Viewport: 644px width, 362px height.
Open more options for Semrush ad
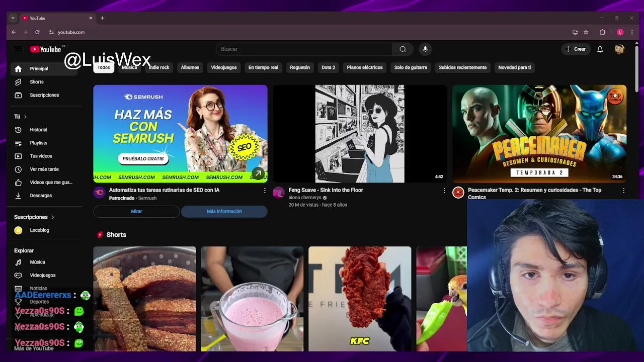pos(265,191)
